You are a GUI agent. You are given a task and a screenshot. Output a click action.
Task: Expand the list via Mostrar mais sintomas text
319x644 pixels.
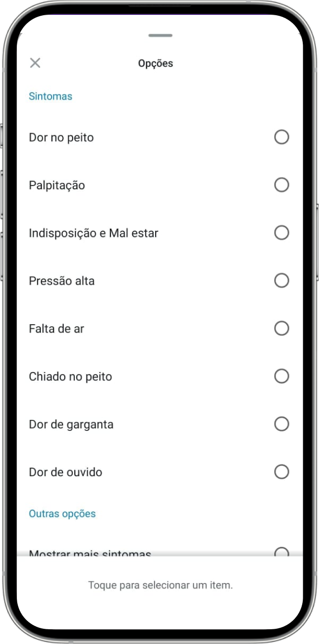[x=90, y=553]
